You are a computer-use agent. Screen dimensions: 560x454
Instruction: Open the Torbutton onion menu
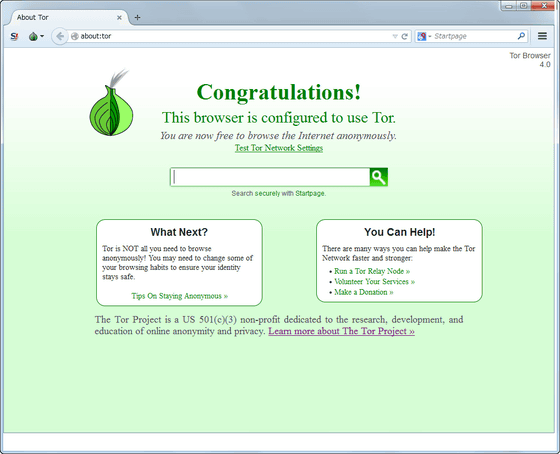36,36
